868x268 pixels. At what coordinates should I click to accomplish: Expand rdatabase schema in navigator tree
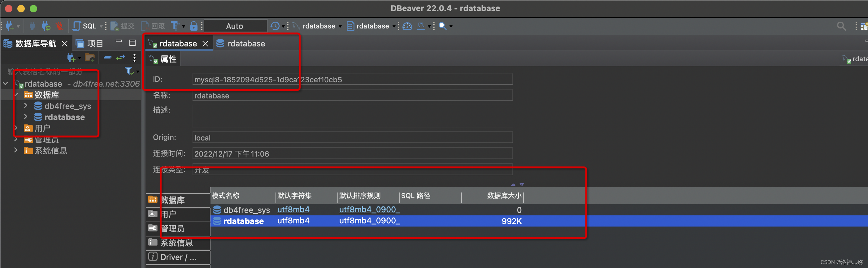[x=26, y=117]
